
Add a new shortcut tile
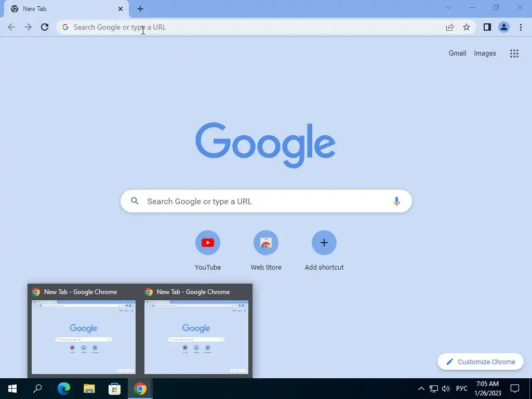coord(324,250)
